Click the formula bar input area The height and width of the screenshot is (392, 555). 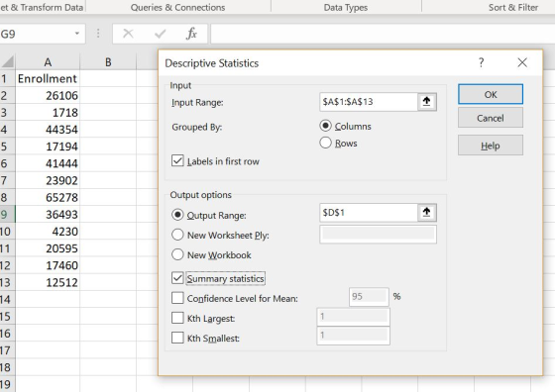click(383, 34)
